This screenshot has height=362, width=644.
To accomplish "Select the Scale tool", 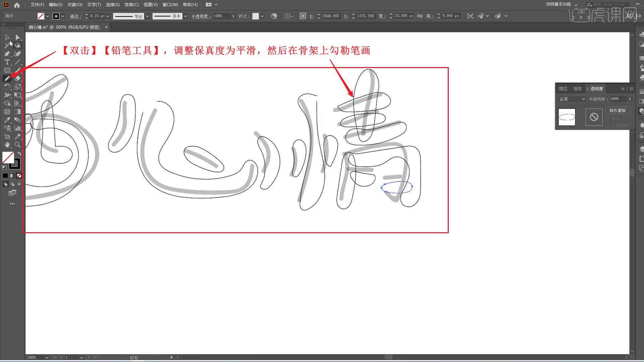I will coord(18,87).
